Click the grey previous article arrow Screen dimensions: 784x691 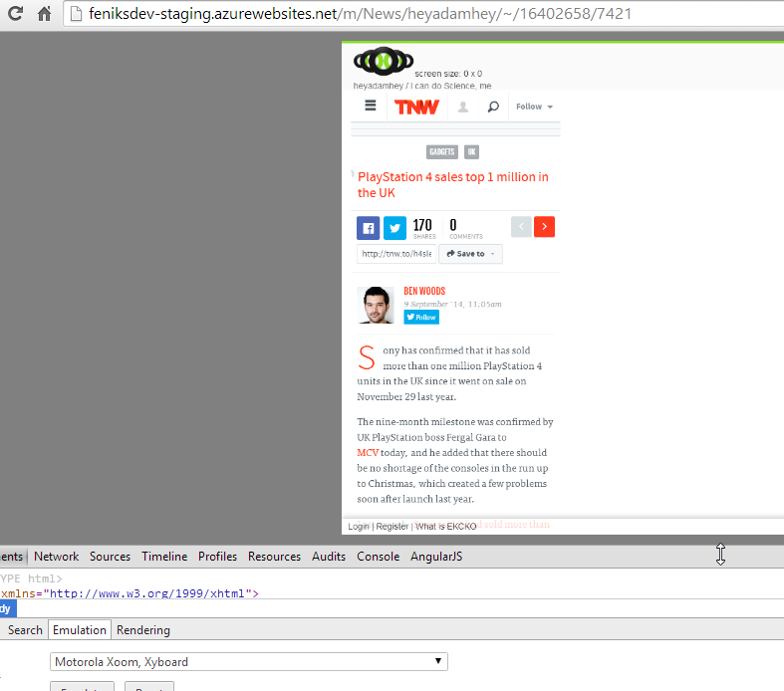(x=521, y=227)
